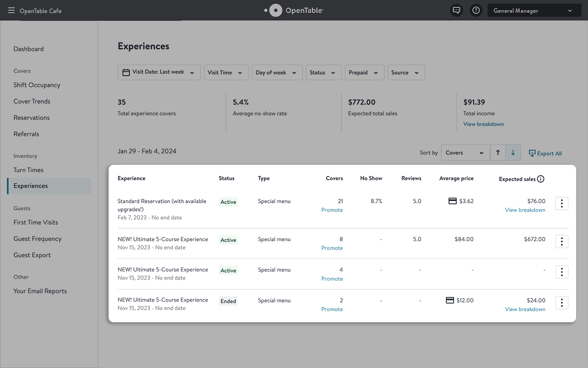Click the OpenTable Cafe restaurant name
Image resolution: width=588 pixels, height=368 pixels.
pos(40,11)
